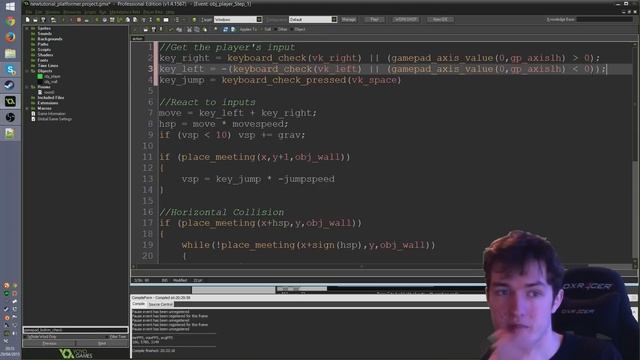
Task: Click the create object green ball icon
Action: coord(158,20)
